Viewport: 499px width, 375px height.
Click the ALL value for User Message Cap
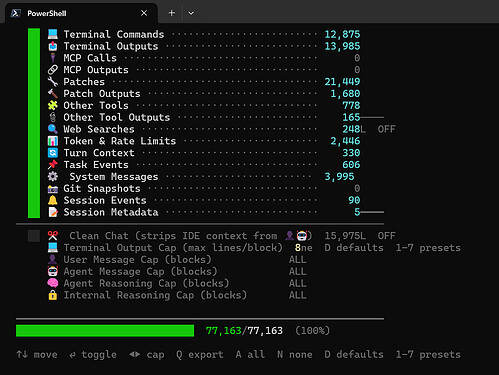click(298, 260)
